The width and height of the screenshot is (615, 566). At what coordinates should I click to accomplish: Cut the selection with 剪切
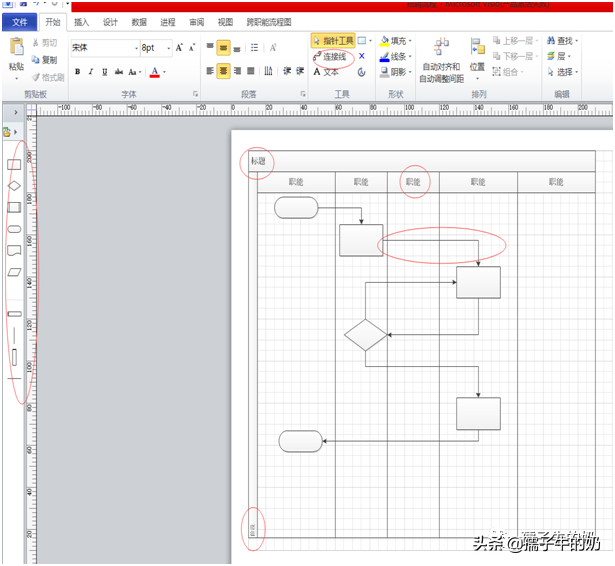click(45, 42)
